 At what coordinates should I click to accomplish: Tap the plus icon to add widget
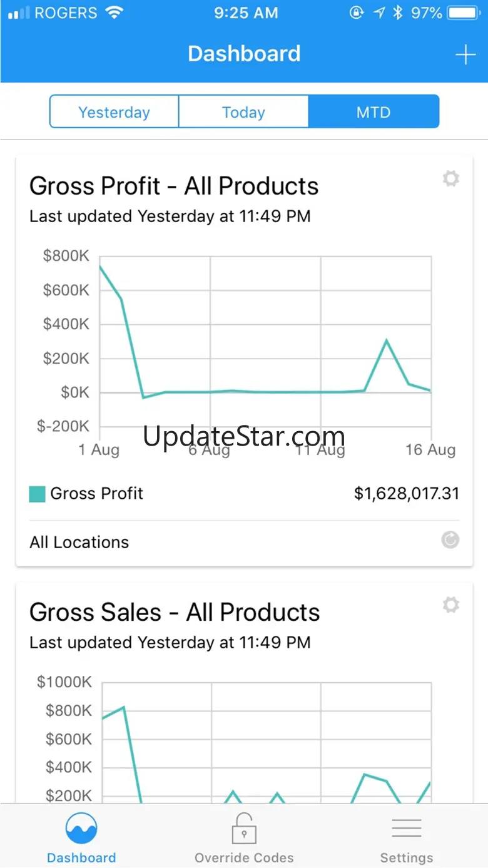[x=465, y=54]
